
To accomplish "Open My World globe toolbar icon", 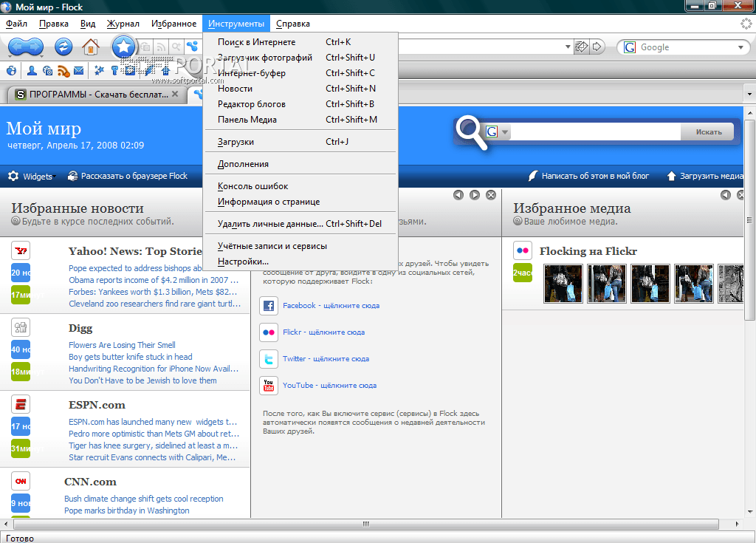I will coord(12,71).
